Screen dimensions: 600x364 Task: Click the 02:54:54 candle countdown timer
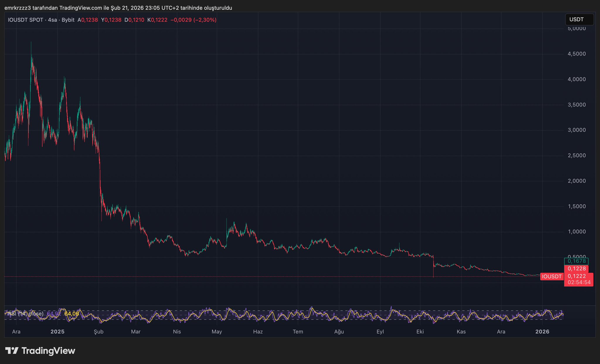pyautogui.click(x=579, y=283)
